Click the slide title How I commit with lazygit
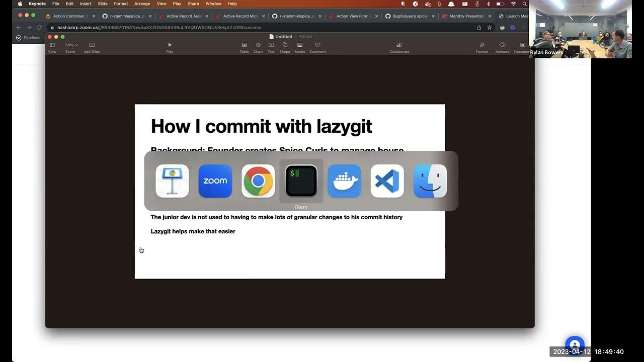The width and height of the screenshot is (644, 362). pos(261,126)
